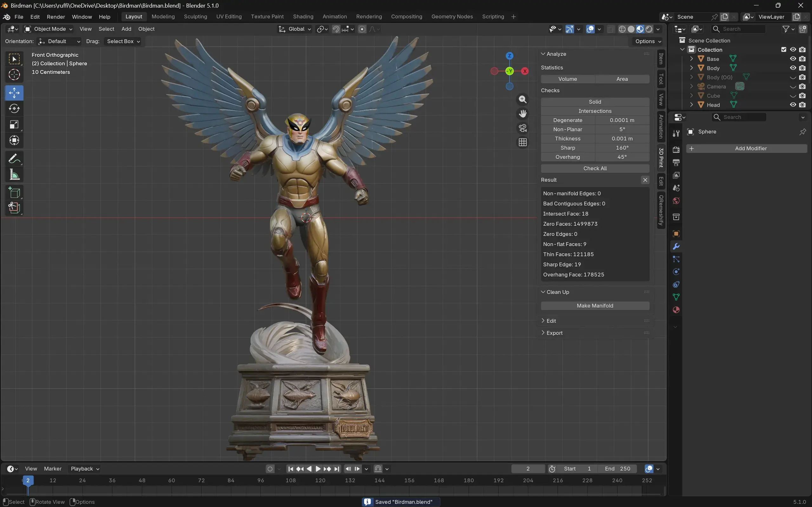Jump to the timeline start frame
The height and width of the screenshot is (507, 812).
(x=291, y=469)
